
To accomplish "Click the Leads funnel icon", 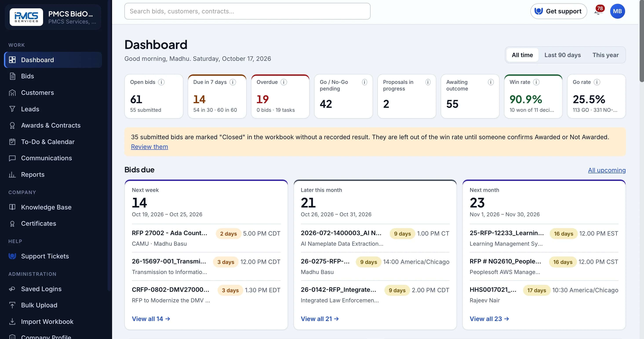I will tap(12, 109).
